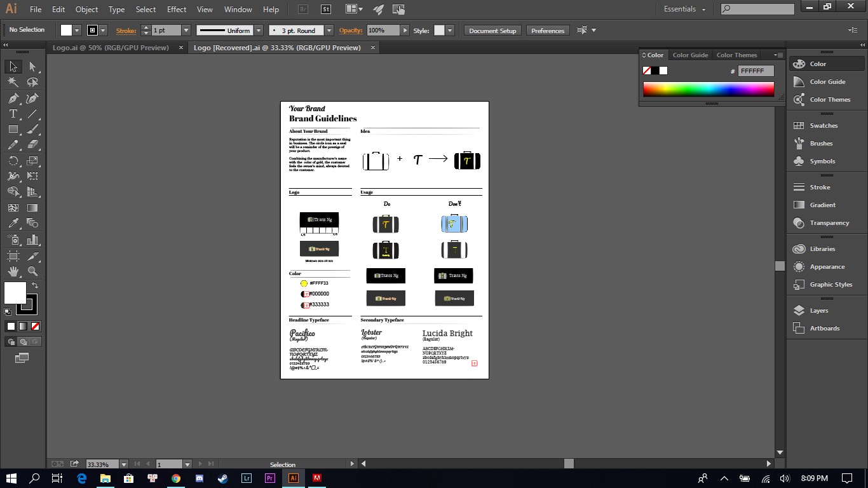
Task: Pick the Rotate tool
Action: tap(13, 161)
